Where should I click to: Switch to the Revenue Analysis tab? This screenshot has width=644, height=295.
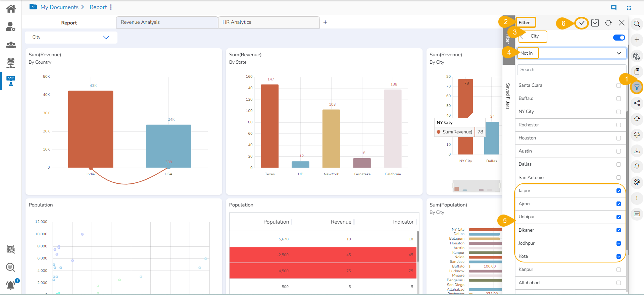[x=167, y=22]
